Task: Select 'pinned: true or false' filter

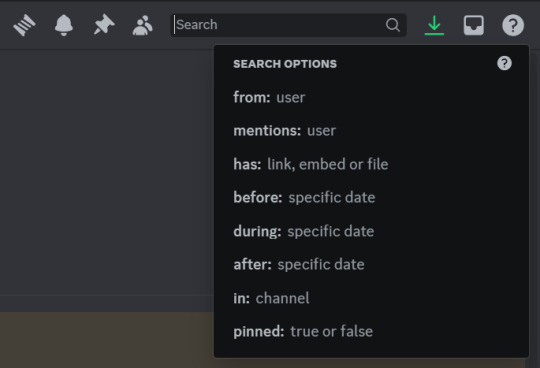Action: [x=371, y=332]
